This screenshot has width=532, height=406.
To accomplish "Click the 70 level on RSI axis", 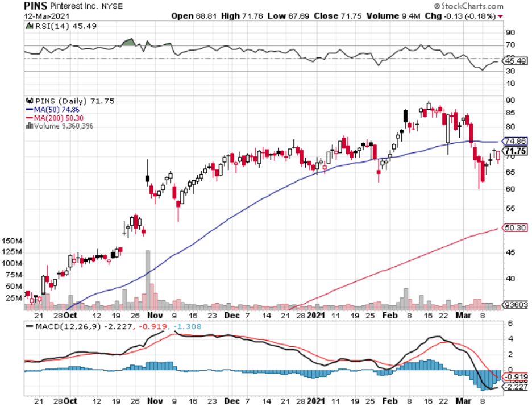I will [510, 45].
